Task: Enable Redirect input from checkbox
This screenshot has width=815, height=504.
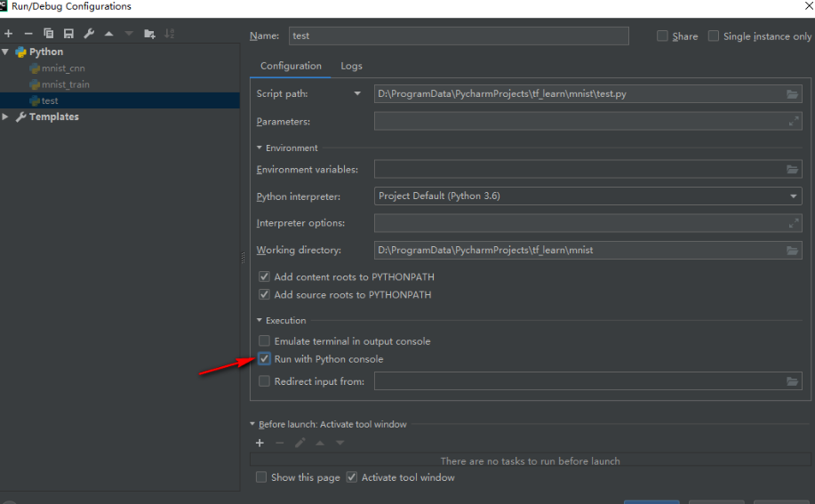Action: point(264,380)
